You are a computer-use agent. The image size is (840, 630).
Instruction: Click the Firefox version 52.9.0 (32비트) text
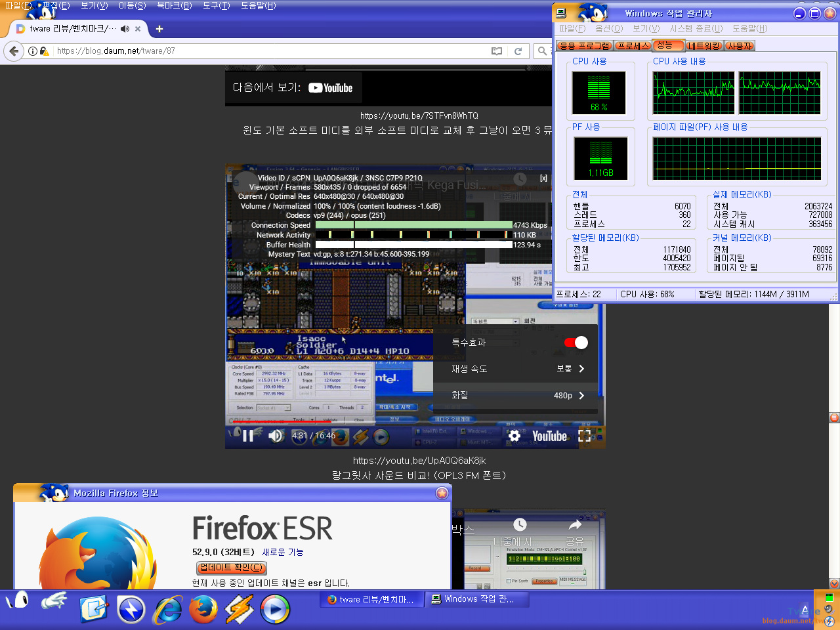pos(223,552)
